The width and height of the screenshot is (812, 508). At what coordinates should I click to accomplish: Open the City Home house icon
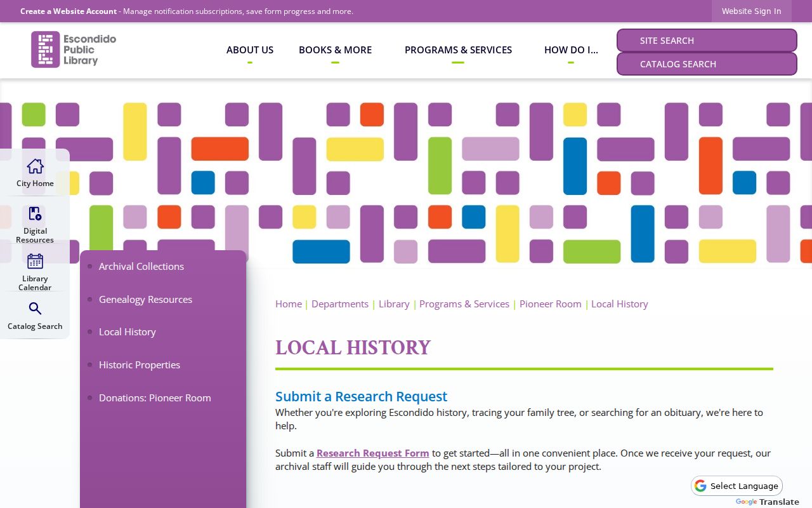point(35,166)
